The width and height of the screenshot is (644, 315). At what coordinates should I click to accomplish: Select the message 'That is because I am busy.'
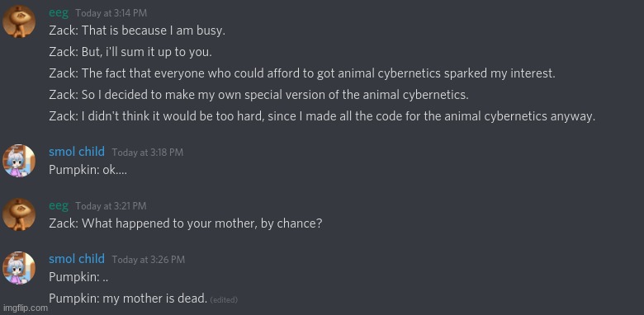coord(137,31)
